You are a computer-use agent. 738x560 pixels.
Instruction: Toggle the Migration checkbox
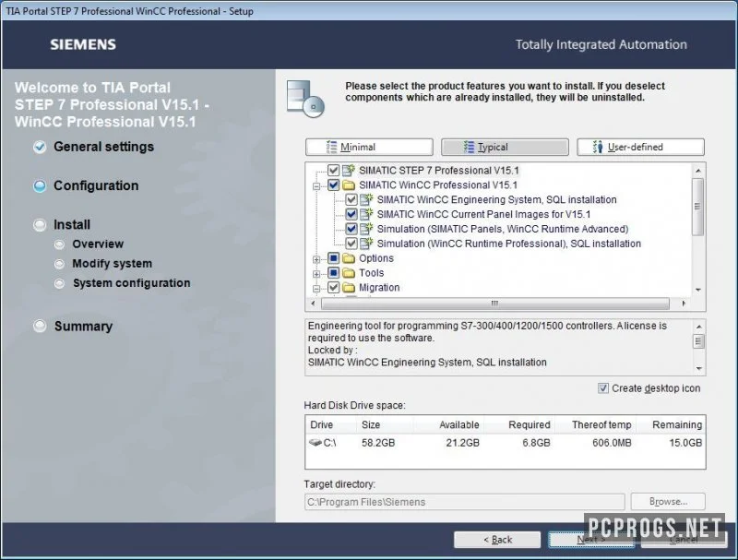coord(333,288)
